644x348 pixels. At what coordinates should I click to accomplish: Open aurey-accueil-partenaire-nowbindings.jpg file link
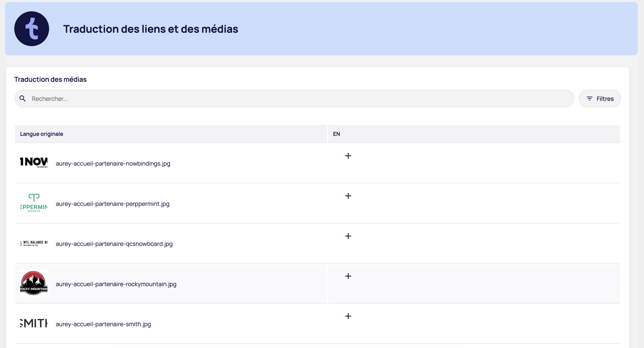pyautogui.click(x=113, y=163)
